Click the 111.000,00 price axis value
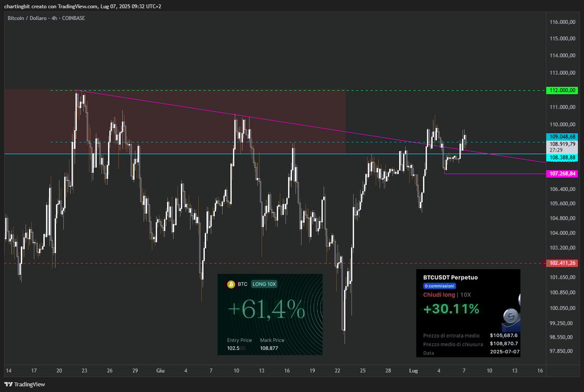The height and width of the screenshot is (392, 584). [562, 107]
